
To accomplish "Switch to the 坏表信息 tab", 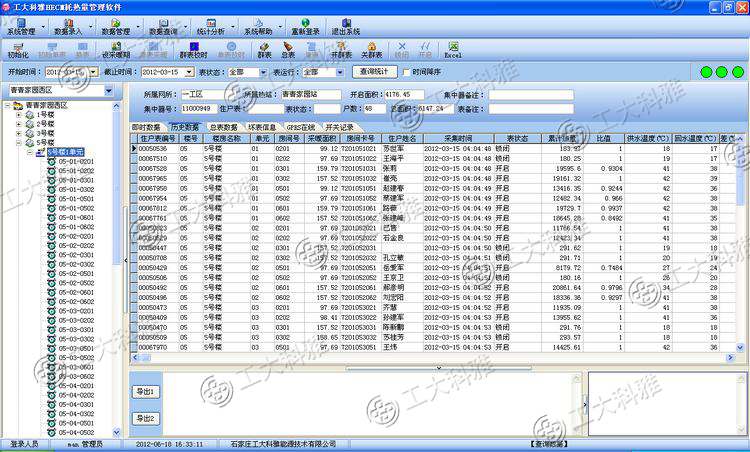I will 262,127.
